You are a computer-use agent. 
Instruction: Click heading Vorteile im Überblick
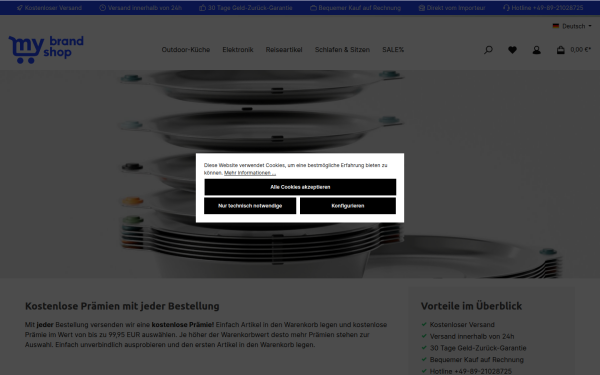tap(471, 306)
